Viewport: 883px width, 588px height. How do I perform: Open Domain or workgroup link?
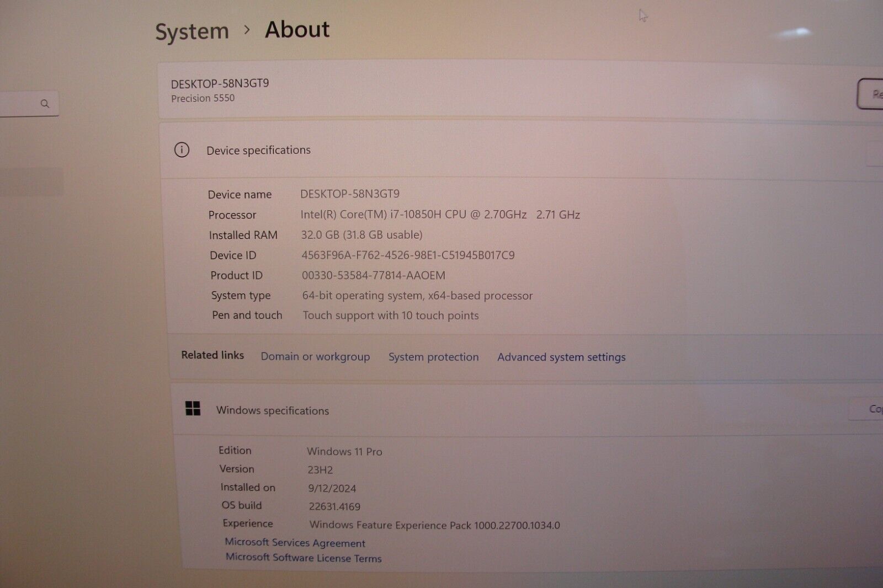(315, 356)
